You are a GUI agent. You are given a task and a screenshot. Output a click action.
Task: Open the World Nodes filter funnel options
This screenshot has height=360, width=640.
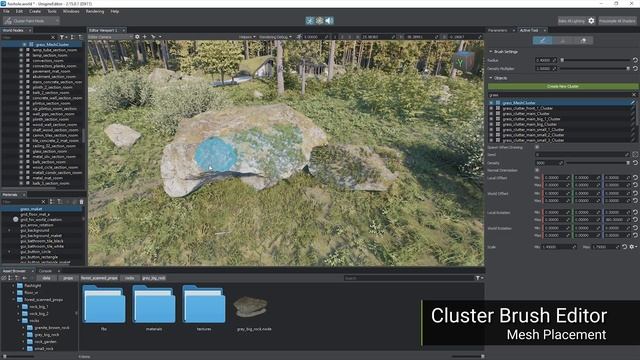click(63, 37)
